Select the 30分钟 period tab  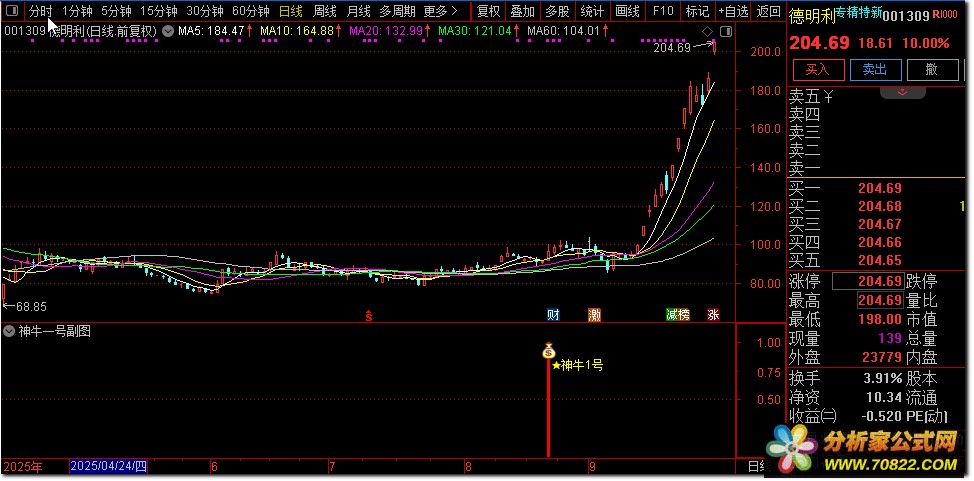(x=204, y=11)
